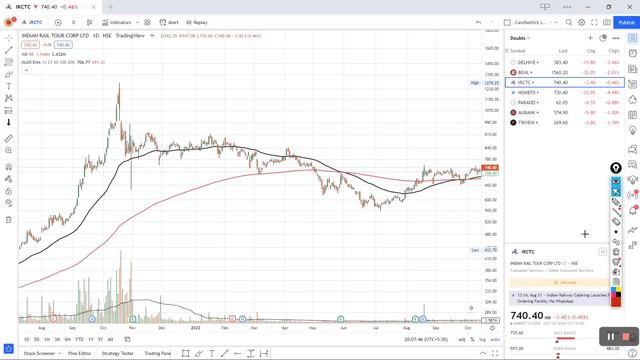Click the compare or add symbol plus icon
Image resolution: width=640 pixels, height=360 pixels.
point(58,22)
